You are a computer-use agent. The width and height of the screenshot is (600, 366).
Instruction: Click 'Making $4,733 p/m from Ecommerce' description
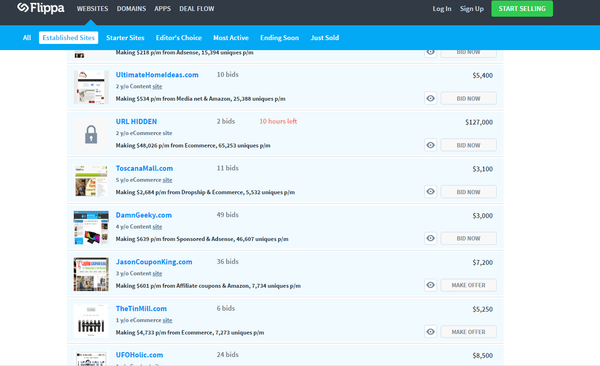(x=190, y=332)
